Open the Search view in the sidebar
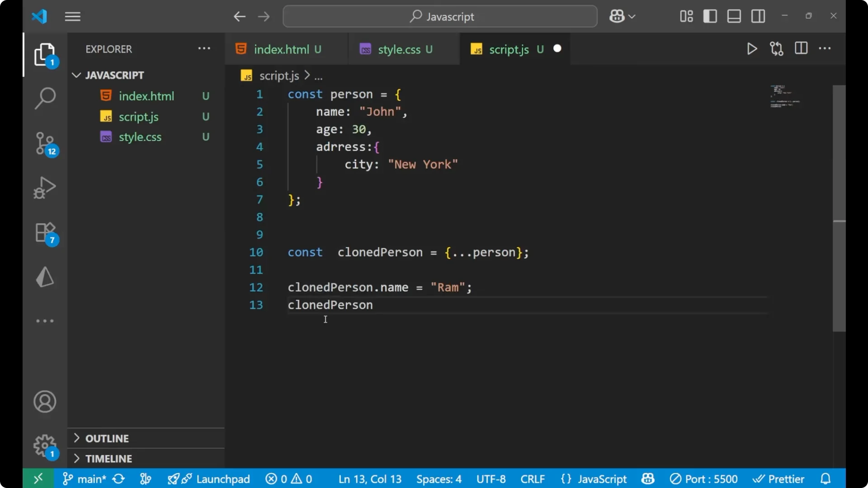The height and width of the screenshot is (488, 868). 45,98
